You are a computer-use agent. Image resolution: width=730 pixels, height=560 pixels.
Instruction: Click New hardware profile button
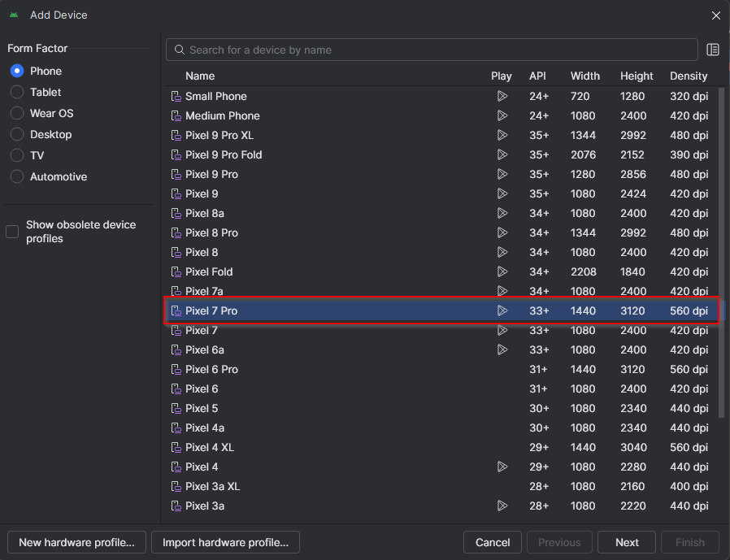[x=76, y=542]
